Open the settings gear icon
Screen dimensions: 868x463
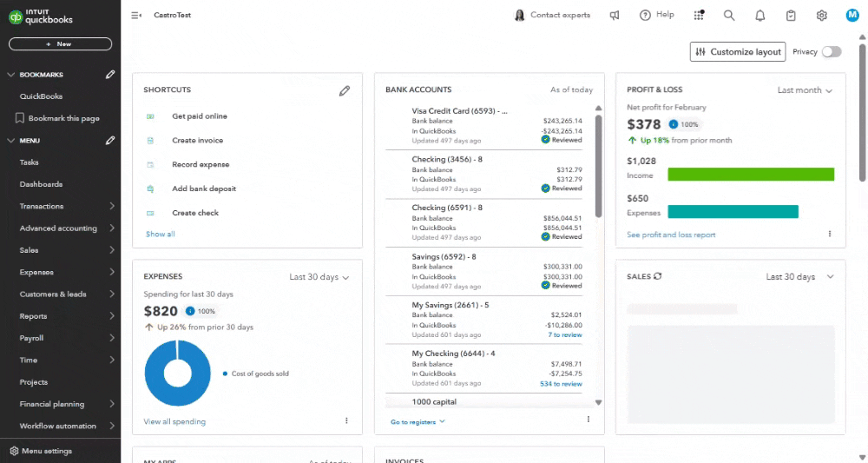[821, 16]
